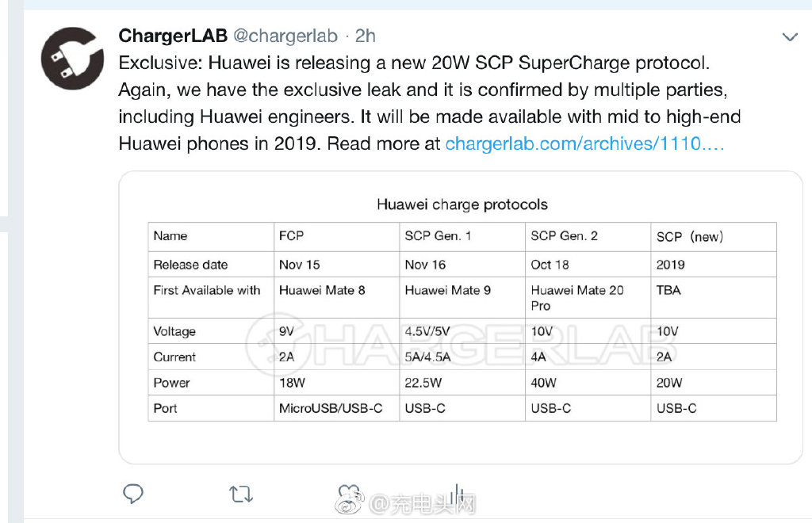812x523 pixels.
Task: Open ChargerLAB's plug logo avatar
Action: pos(72,58)
